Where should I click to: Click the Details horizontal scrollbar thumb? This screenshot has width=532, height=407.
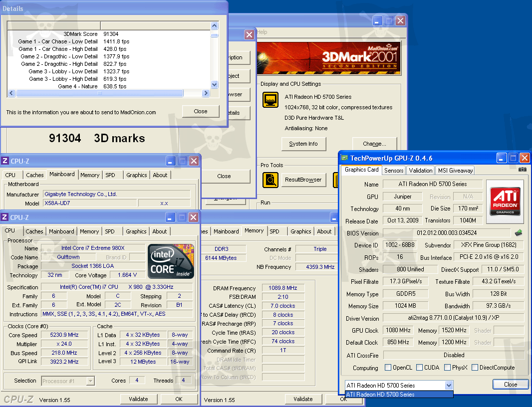100,93
